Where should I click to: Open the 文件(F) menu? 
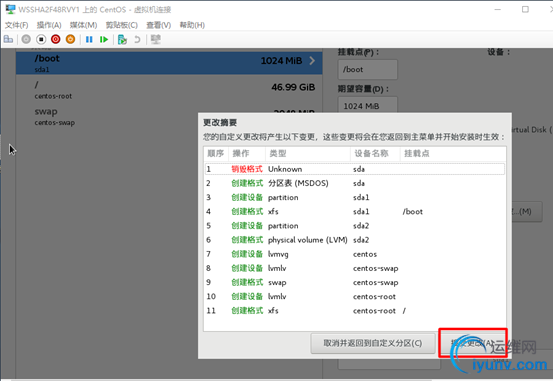coord(16,25)
